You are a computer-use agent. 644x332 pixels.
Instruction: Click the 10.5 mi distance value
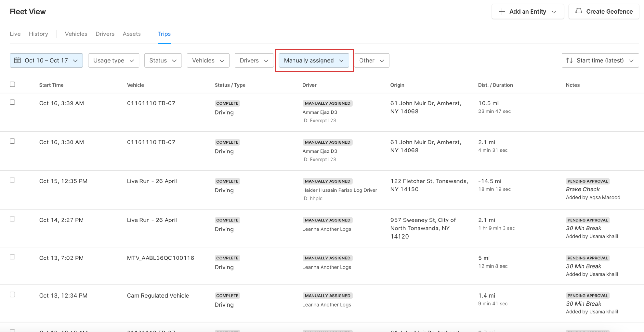(x=488, y=103)
